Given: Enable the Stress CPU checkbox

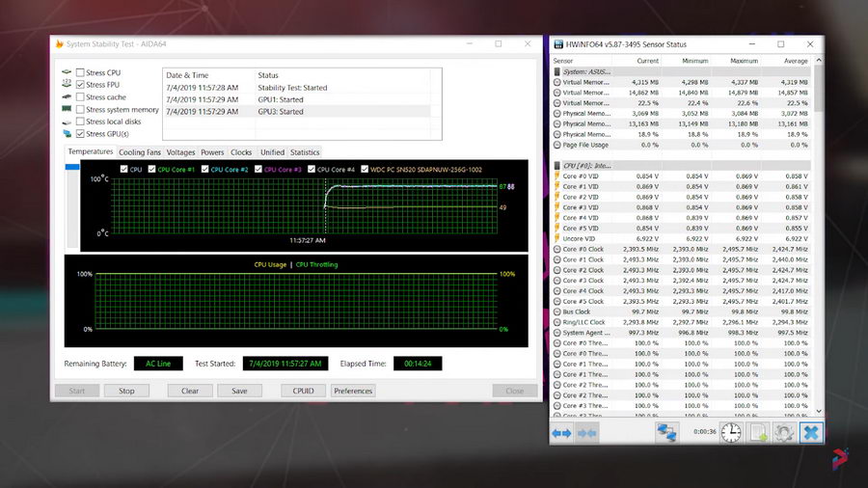Looking at the screenshot, I should tap(81, 73).
